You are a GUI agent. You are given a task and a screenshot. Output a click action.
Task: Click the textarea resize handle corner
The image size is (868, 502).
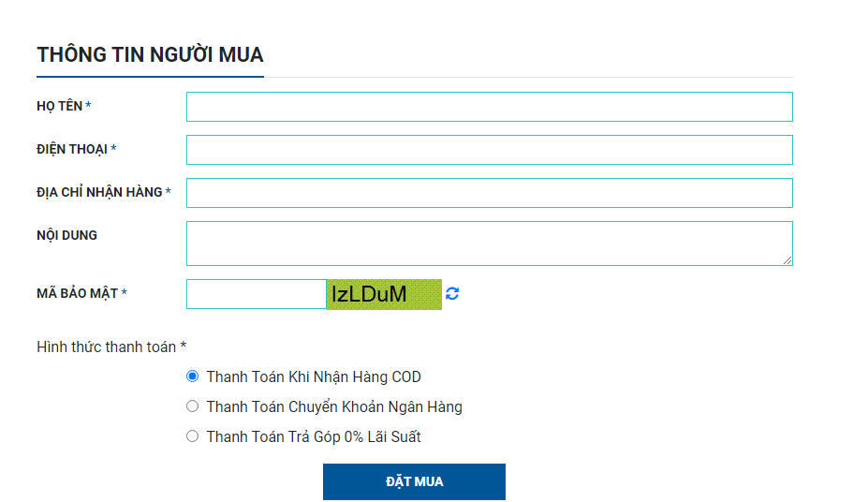[x=787, y=260]
